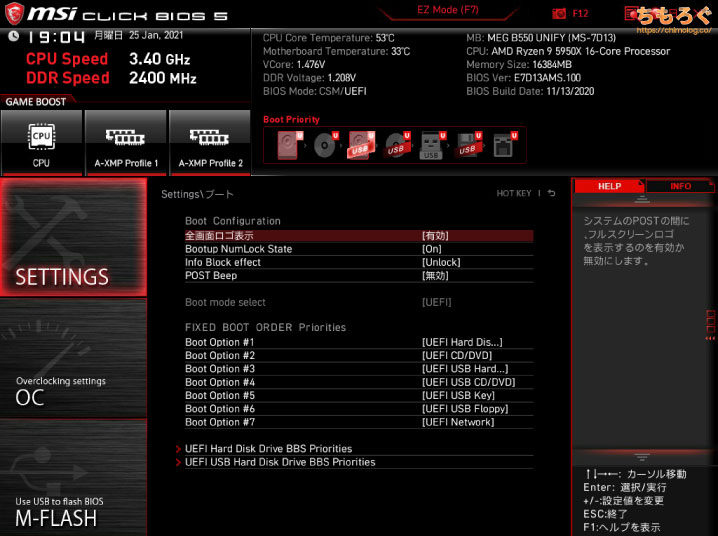Image resolution: width=718 pixels, height=536 pixels.
Task: Click the Memory Size: 16384MB text
Action: coord(519,65)
